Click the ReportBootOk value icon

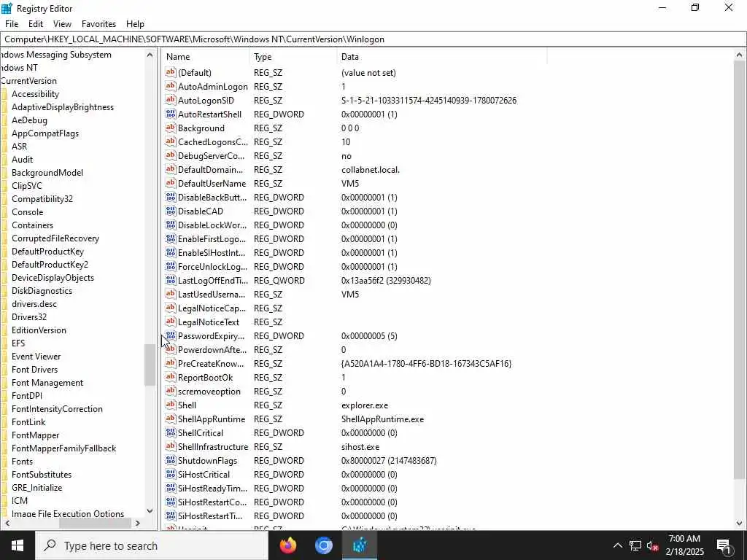point(170,377)
